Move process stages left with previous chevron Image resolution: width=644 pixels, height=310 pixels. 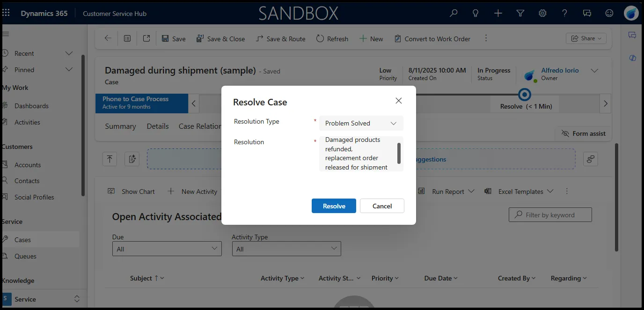pos(194,103)
